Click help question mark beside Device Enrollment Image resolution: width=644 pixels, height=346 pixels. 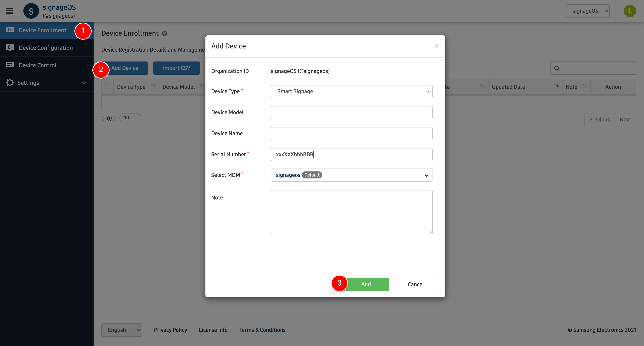164,33
